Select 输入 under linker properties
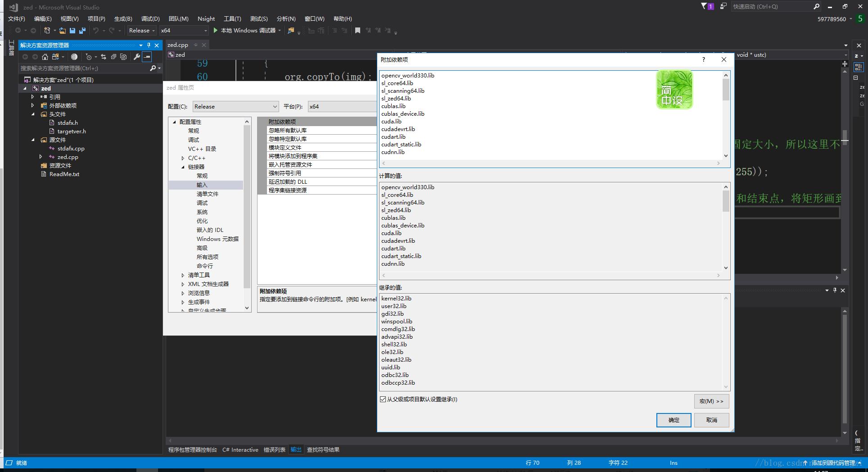 tap(202, 185)
